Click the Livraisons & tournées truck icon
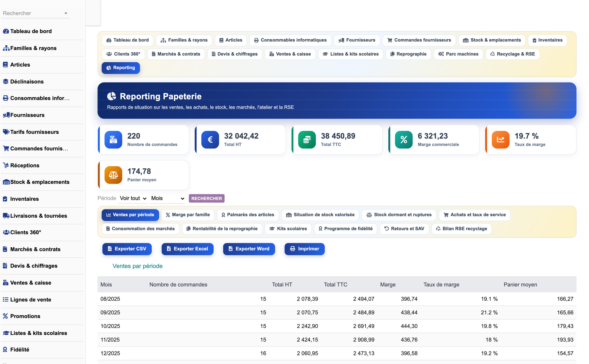 pos(6,216)
